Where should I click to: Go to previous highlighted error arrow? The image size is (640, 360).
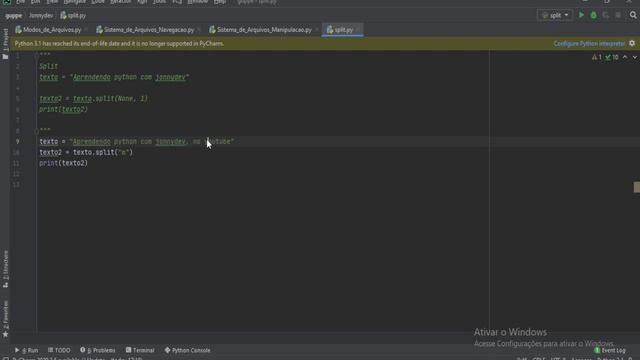tap(625, 58)
